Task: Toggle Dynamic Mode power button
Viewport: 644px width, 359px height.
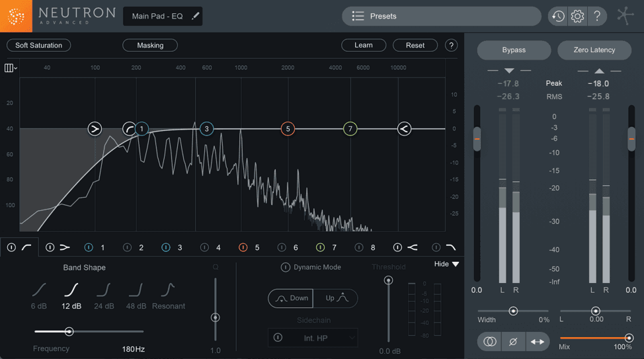Action: tap(285, 267)
